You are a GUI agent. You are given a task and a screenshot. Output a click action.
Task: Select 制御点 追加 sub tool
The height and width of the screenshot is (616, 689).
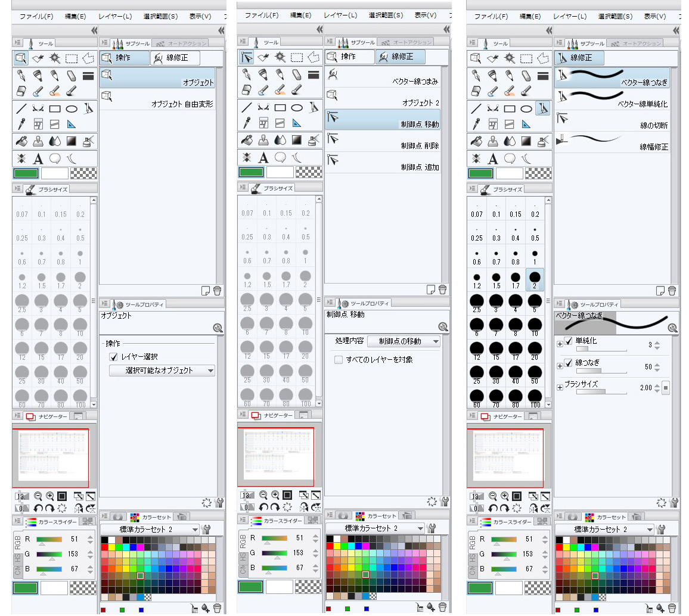coord(383,163)
